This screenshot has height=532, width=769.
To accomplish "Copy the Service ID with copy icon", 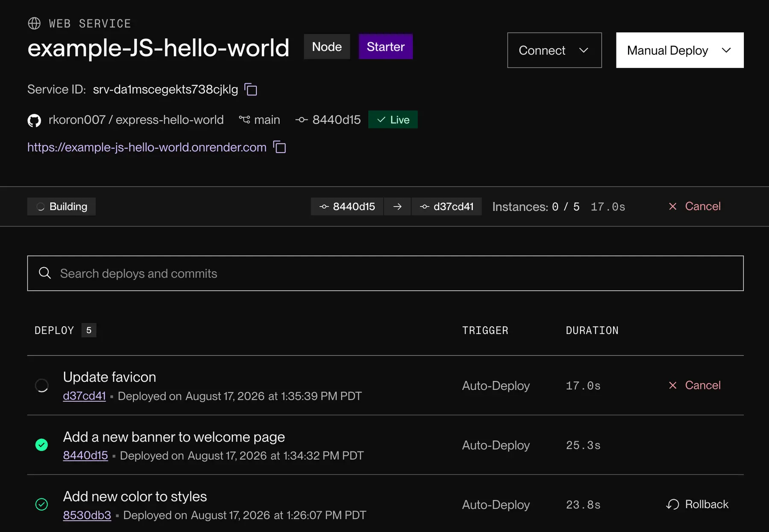I will click(x=251, y=90).
